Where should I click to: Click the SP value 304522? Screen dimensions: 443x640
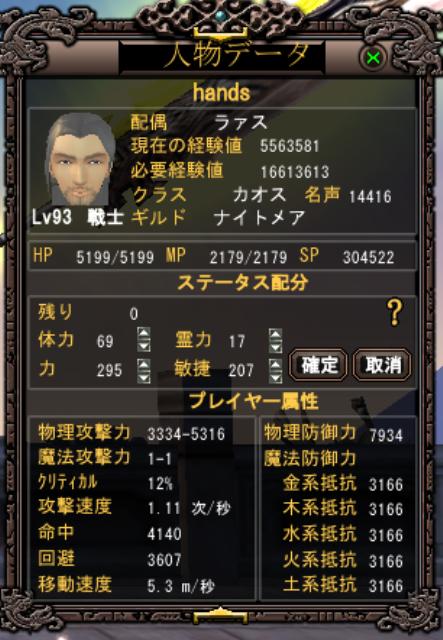pos(368,258)
